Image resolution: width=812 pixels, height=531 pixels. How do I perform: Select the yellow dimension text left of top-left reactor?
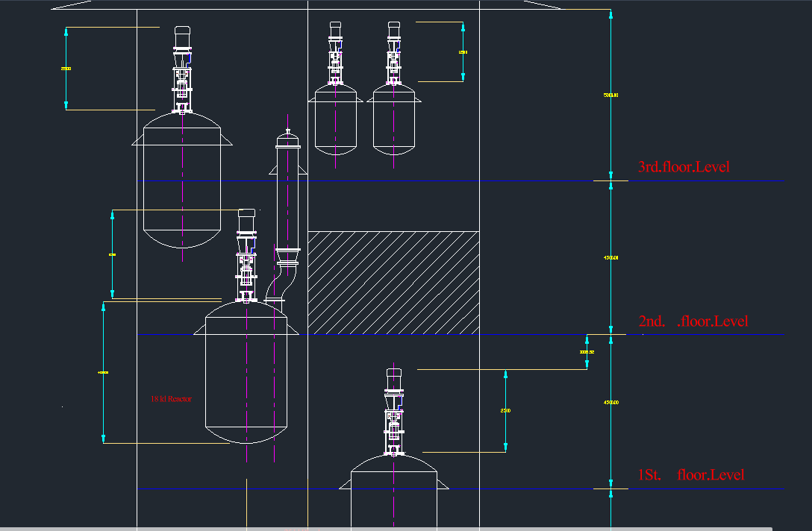click(66, 69)
